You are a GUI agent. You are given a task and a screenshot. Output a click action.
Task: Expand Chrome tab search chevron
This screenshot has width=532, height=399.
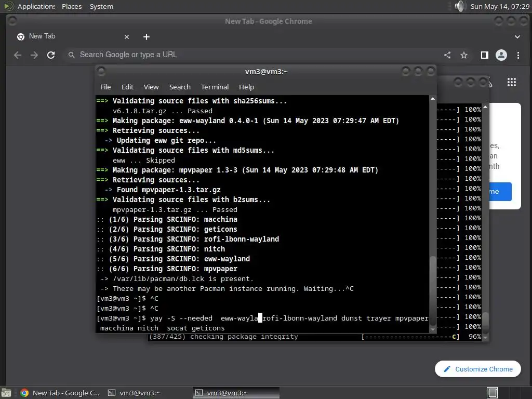[x=517, y=37]
